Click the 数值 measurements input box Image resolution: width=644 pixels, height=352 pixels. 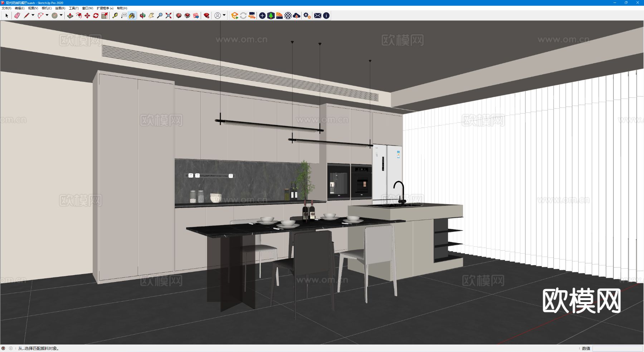point(617,348)
